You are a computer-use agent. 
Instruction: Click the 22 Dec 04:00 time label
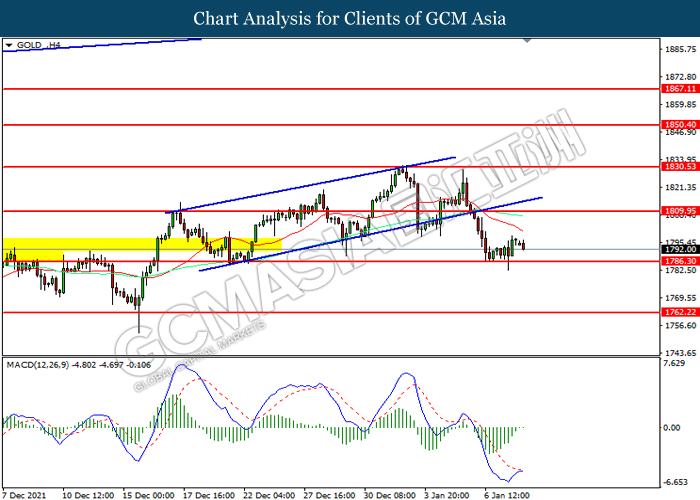[x=269, y=495]
